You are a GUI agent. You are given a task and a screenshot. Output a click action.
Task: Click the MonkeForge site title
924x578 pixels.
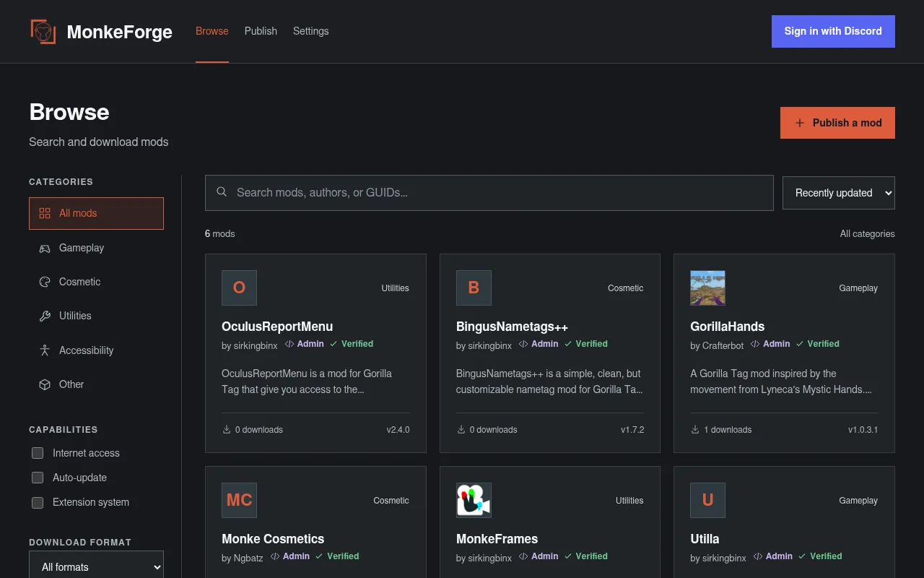pyautogui.click(x=120, y=32)
